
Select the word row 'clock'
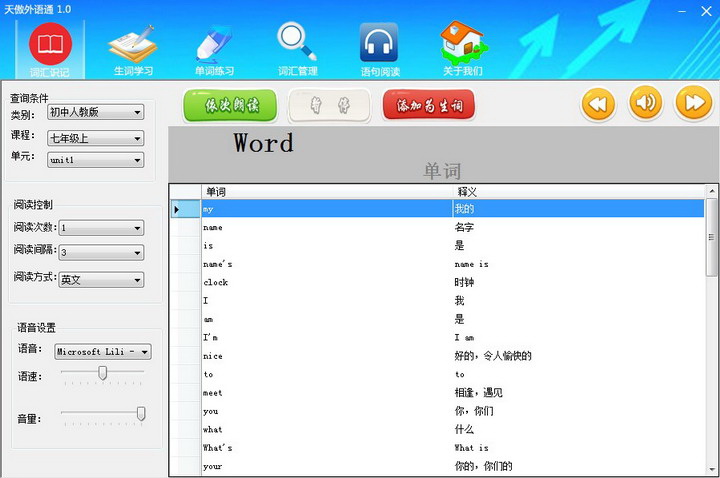[326, 283]
